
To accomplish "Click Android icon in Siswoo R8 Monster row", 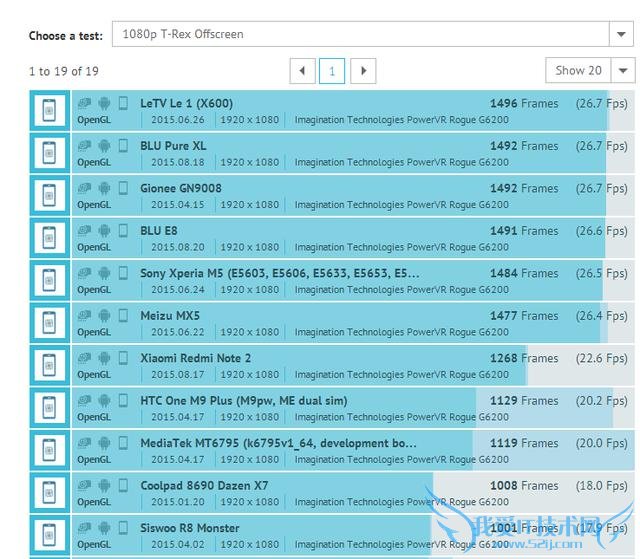I will point(104,528).
